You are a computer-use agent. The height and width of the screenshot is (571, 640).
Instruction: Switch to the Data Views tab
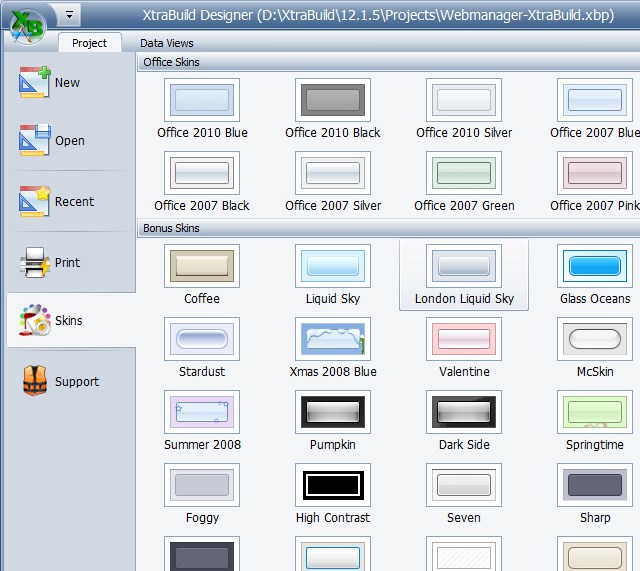167,43
